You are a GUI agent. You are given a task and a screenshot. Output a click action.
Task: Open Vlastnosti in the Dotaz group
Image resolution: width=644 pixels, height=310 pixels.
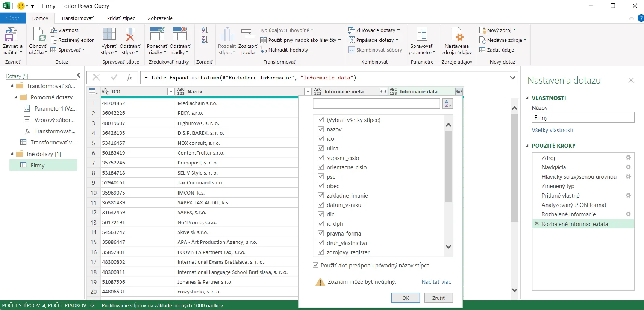65,30
